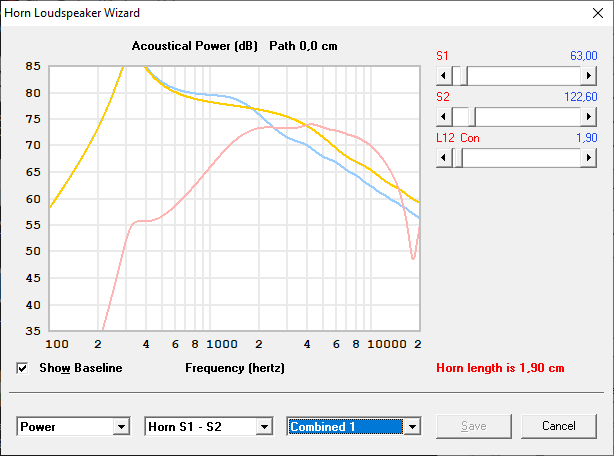Image resolution: width=614 pixels, height=456 pixels.
Task: Click the Frequency (hertz) axis label
Action: (x=235, y=368)
